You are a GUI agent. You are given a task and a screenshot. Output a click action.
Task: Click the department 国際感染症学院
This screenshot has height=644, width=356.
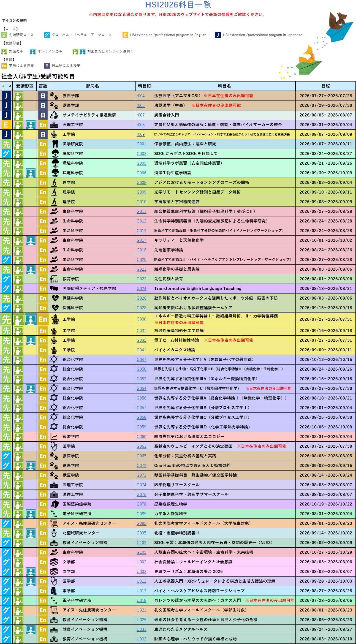[77, 504]
